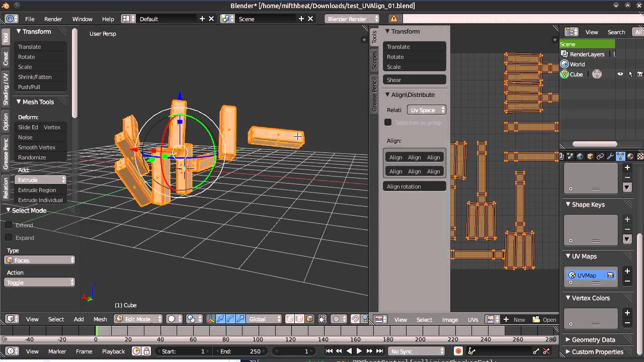Enable the Extend checkbox

[9, 225]
